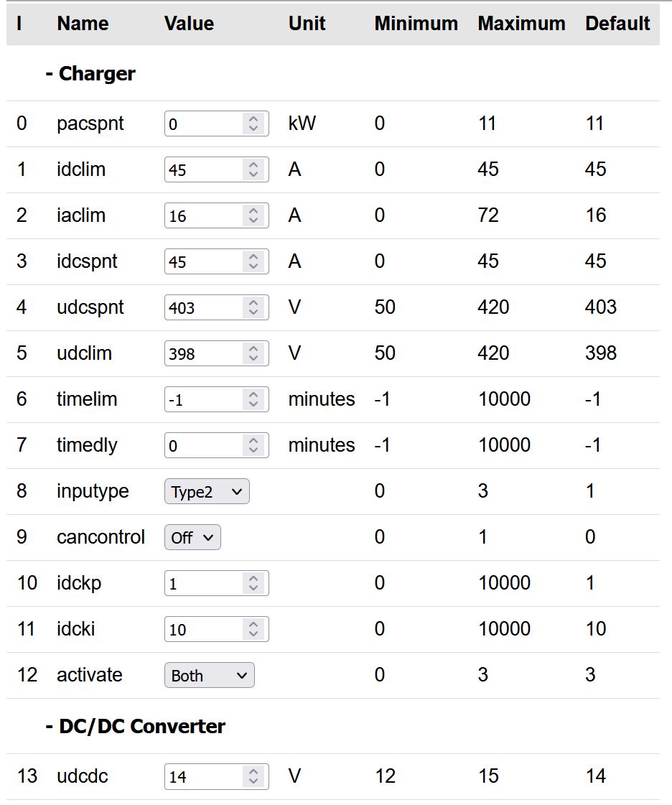The width and height of the screenshot is (672, 805).
Task: Click the udcspnt spinner arrows
Action: (x=253, y=307)
